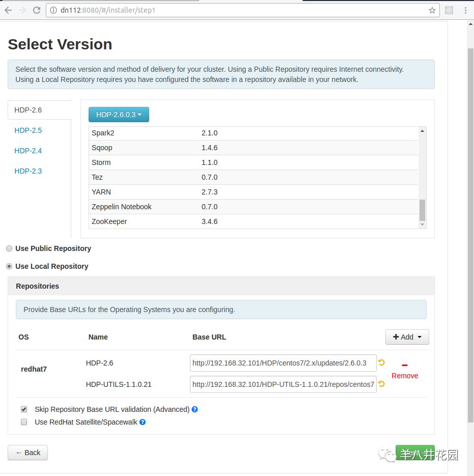Switch to the HDP-2.5 tab

(28, 130)
